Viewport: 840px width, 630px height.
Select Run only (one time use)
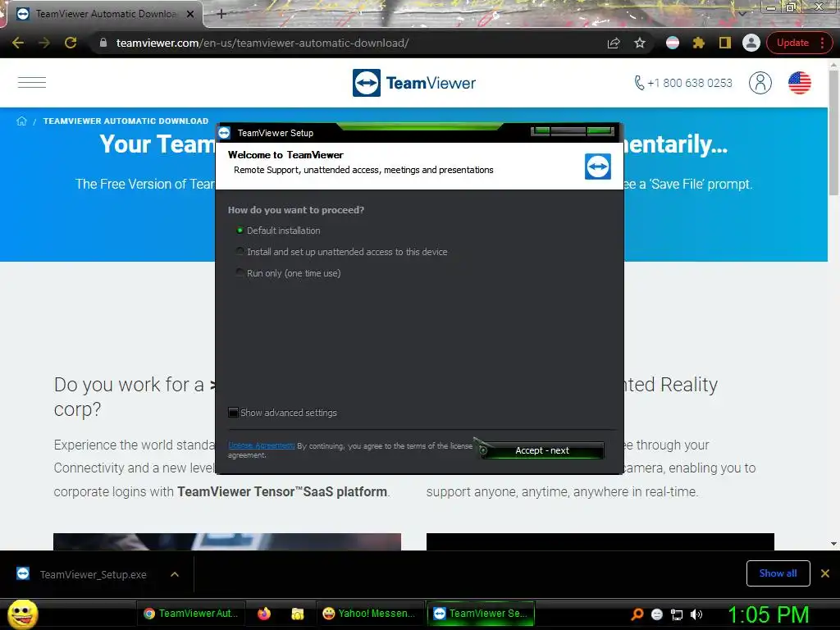point(288,273)
